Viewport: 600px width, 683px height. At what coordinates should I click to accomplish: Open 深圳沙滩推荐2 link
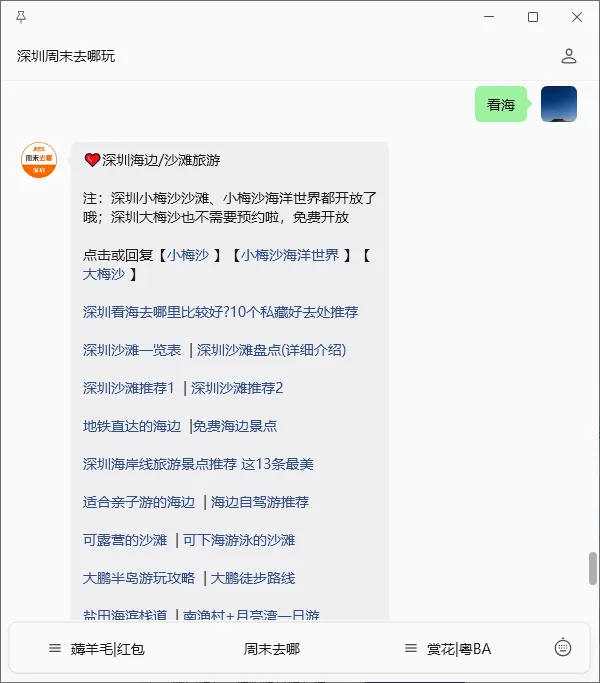(x=237, y=388)
